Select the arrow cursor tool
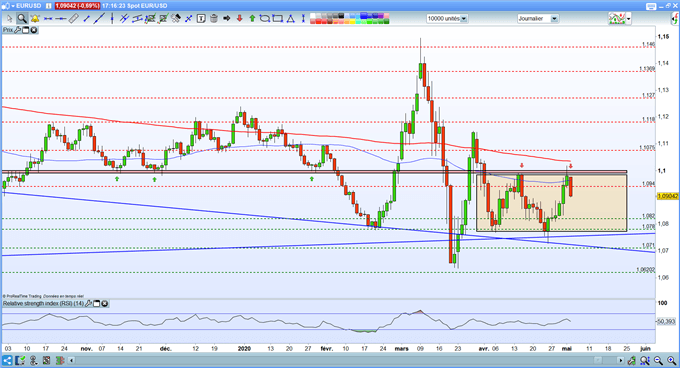The image size is (680, 368). [9, 19]
